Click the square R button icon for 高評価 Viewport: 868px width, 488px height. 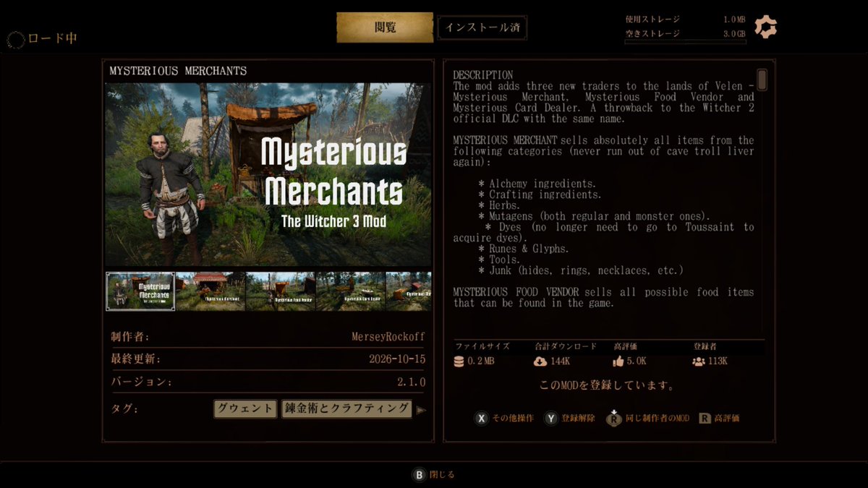[x=705, y=418]
